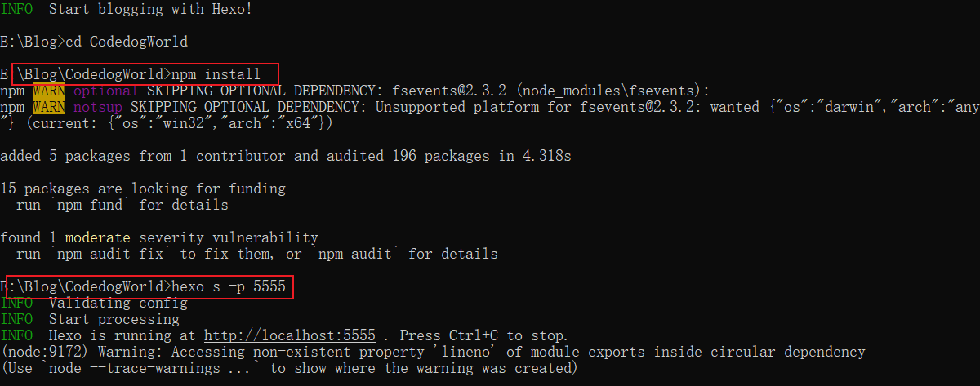Click the green INFO beside "Validating config"
980x386 pixels.
click(x=16, y=303)
